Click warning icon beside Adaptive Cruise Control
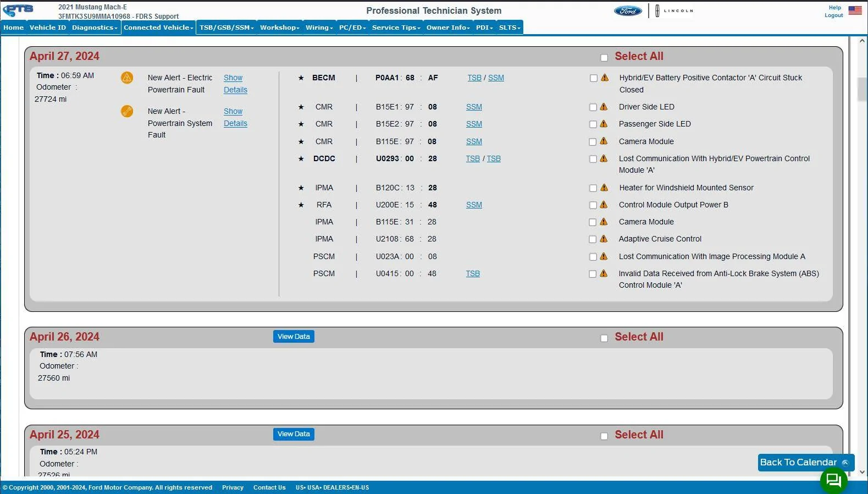The image size is (868, 494). point(604,239)
